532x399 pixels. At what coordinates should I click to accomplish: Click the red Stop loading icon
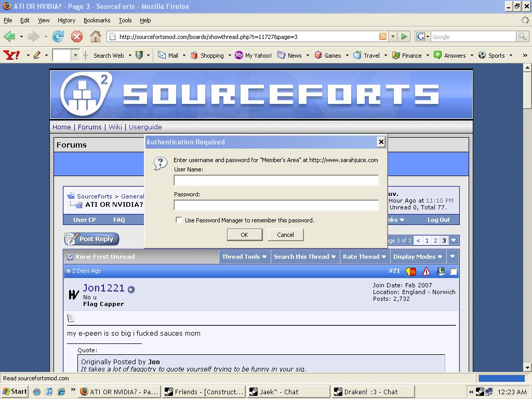click(77, 36)
